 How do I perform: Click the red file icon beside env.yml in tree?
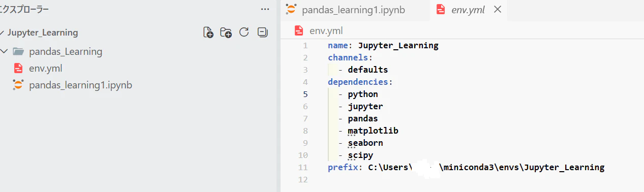pyautogui.click(x=18, y=68)
